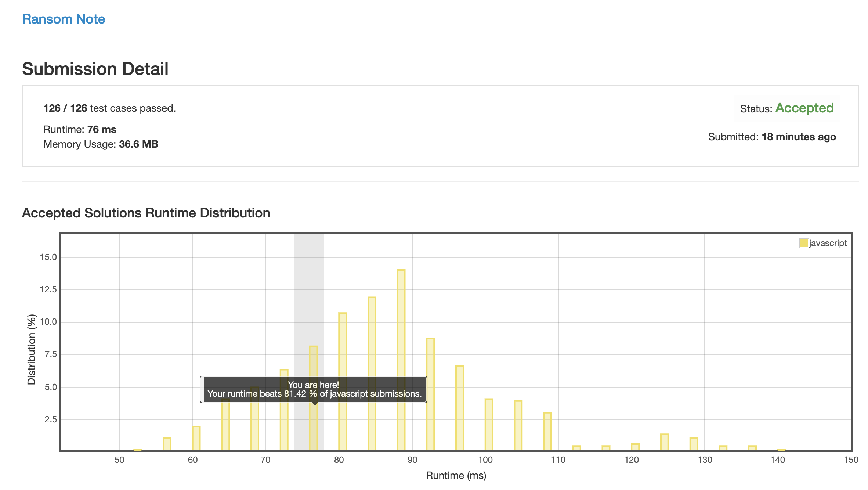868x490 pixels.
Task: Click the 15.0 y-axis tick label
Action: pyautogui.click(x=48, y=257)
